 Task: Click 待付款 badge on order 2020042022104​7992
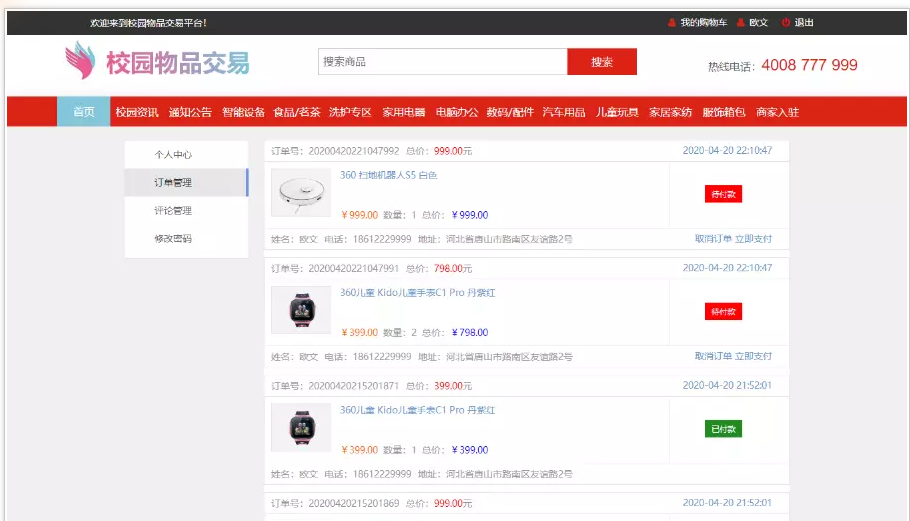coord(723,194)
